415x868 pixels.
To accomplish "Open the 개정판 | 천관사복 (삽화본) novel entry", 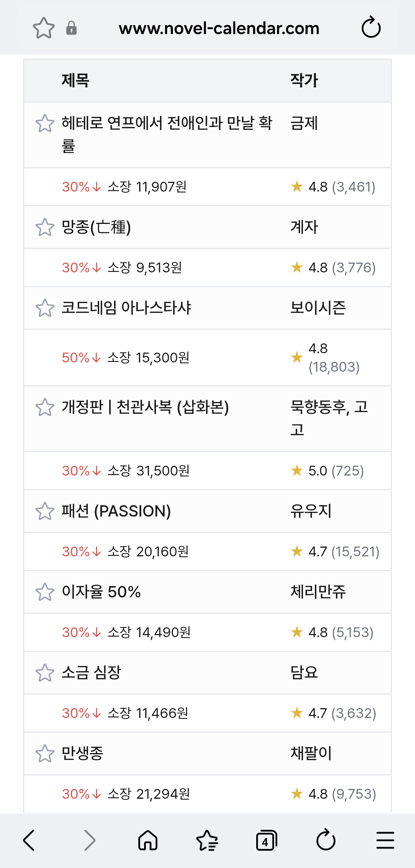I will click(145, 407).
